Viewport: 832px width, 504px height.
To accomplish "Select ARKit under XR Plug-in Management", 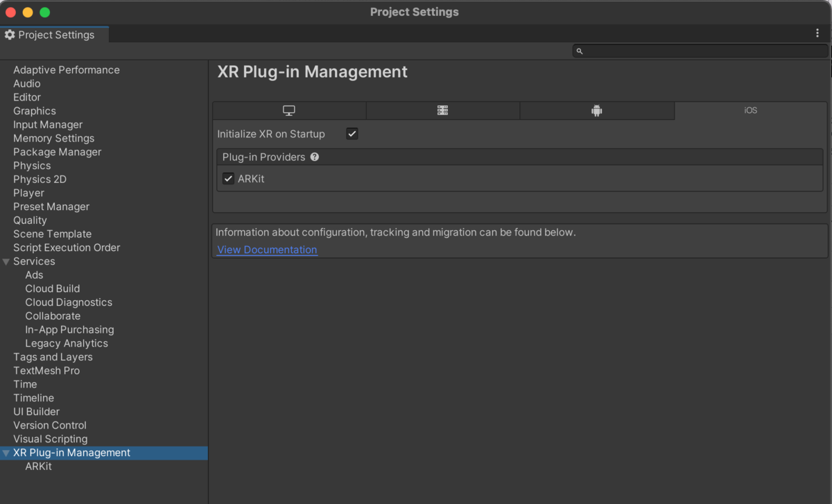I will coord(38,467).
